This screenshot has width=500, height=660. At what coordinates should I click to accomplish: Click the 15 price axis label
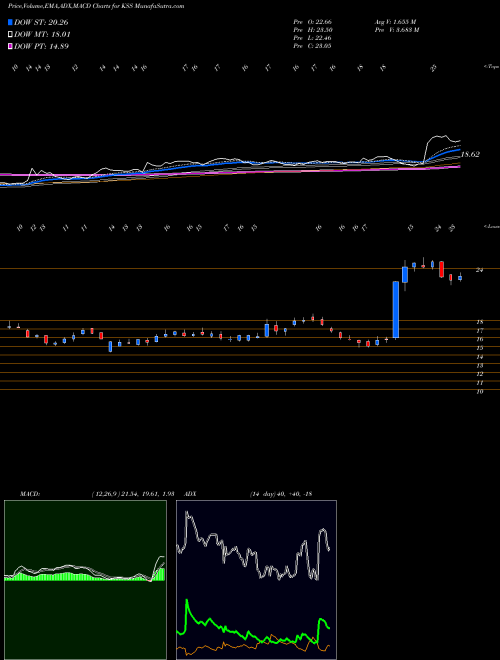coord(479,348)
